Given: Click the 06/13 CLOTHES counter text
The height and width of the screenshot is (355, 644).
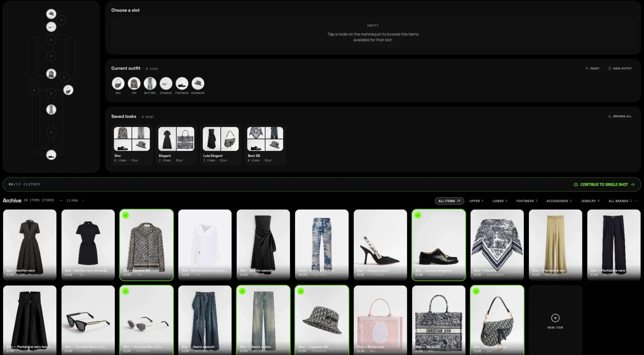Looking at the screenshot, I should pos(24,184).
